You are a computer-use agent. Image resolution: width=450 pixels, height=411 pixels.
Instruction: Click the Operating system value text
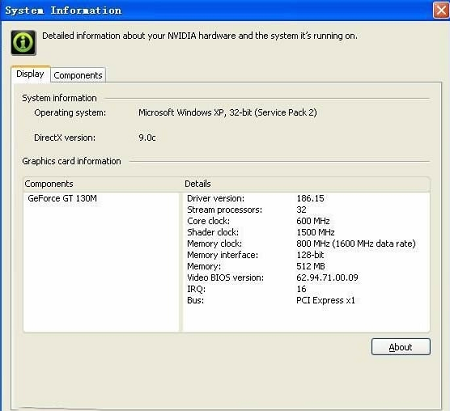click(x=228, y=113)
